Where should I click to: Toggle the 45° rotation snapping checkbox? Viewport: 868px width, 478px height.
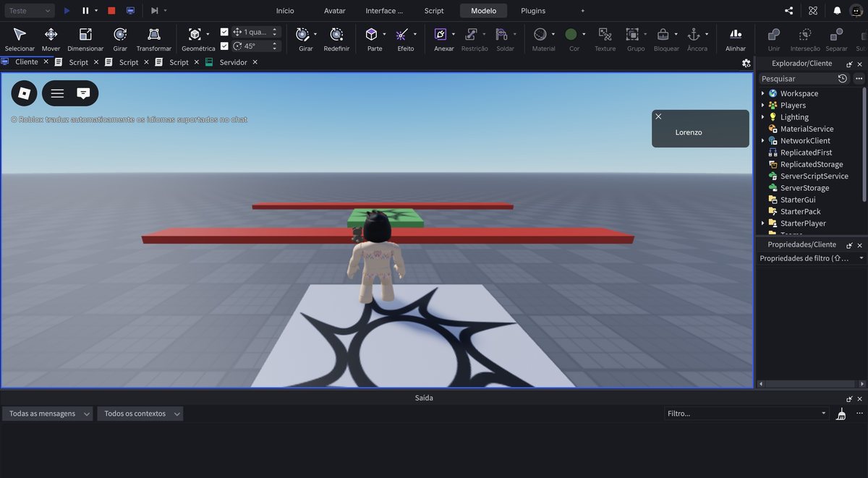pos(224,46)
